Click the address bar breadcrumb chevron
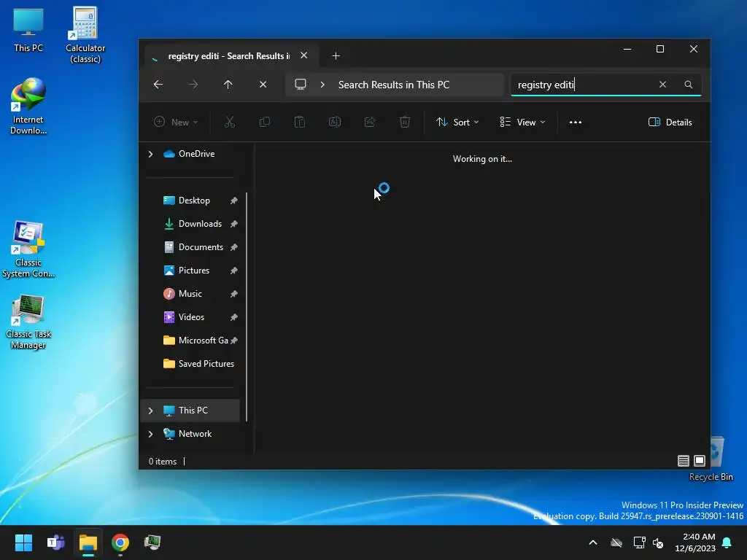 322,85
